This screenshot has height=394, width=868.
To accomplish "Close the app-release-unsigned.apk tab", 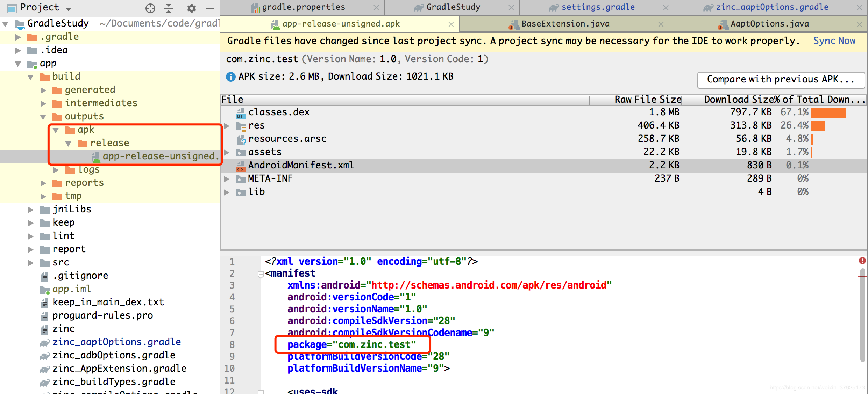I will pyautogui.click(x=451, y=24).
